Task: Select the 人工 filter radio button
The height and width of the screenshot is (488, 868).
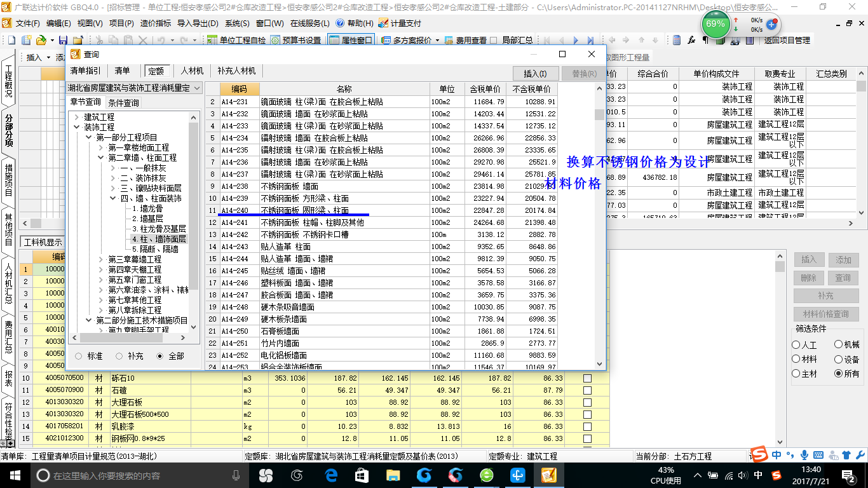Action: pyautogui.click(x=796, y=345)
